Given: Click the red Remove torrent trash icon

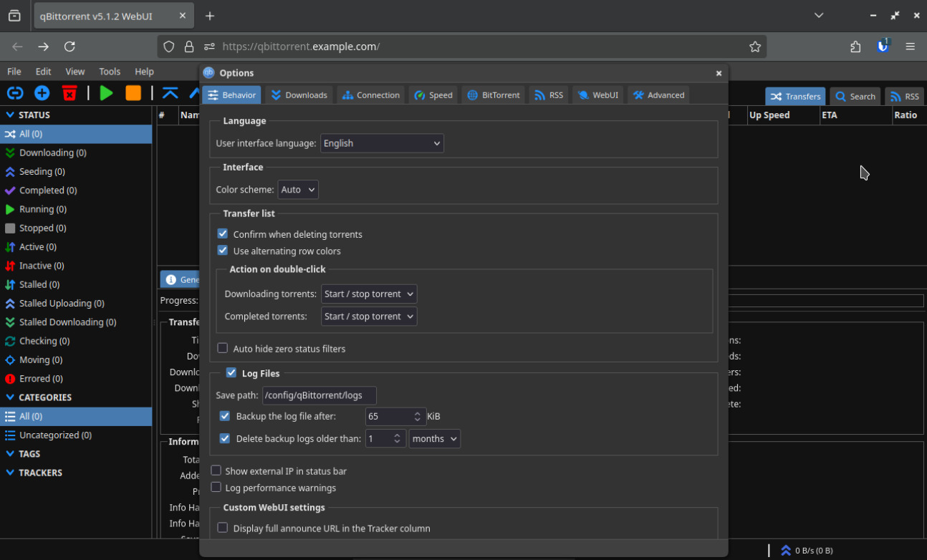Looking at the screenshot, I should pos(69,93).
